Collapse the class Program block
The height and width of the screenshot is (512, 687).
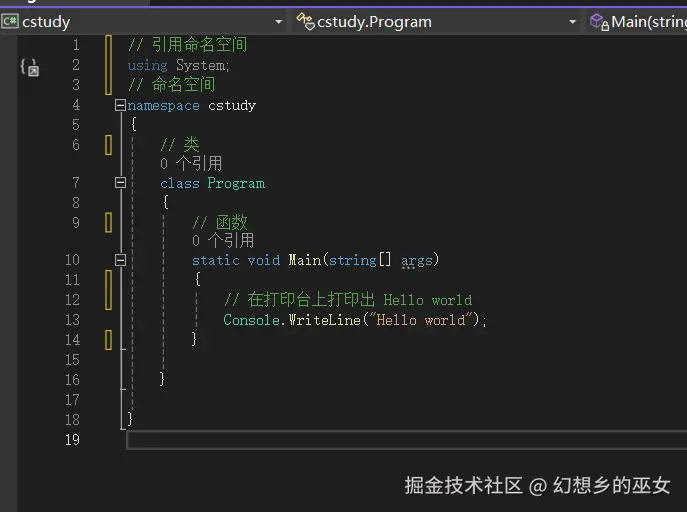tap(120, 182)
